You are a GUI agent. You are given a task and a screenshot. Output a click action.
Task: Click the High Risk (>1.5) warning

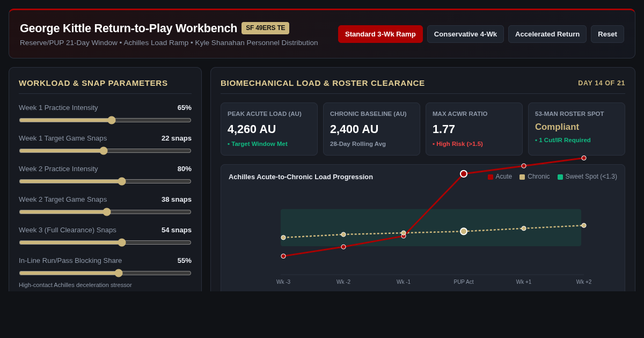point(458,144)
